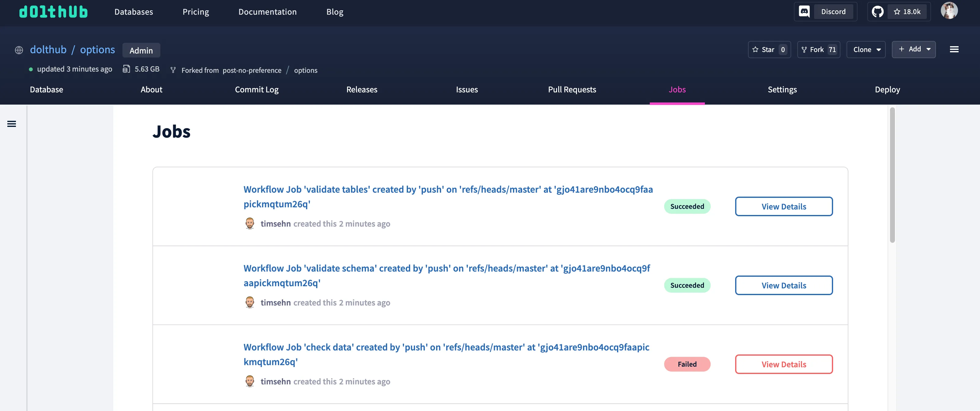The width and height of the screenshot is (980, 411).
Task: View Details of the failed check data job
Action: pyautogui.click(x=784, y=364)
